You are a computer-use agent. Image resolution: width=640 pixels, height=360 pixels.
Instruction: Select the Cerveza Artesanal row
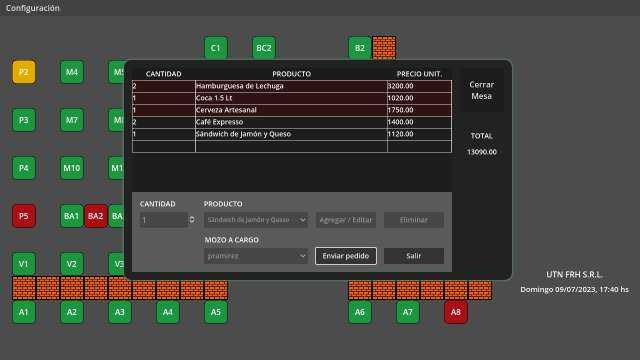tap(292, 110)
